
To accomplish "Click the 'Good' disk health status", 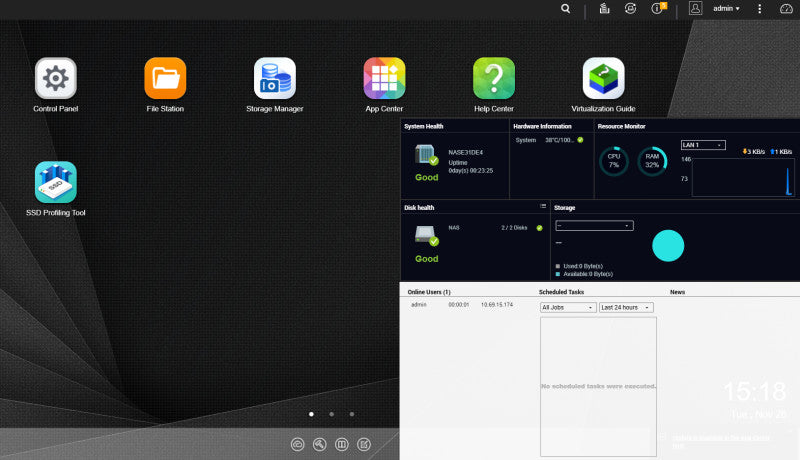I will 427,259.
